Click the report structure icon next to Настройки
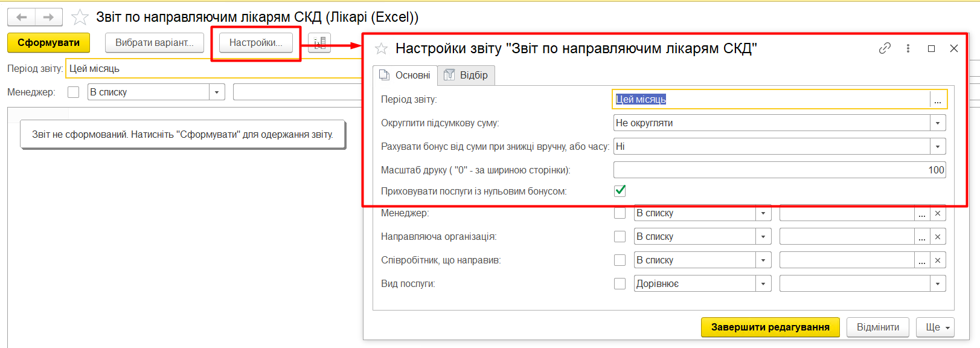 point(319,43)
